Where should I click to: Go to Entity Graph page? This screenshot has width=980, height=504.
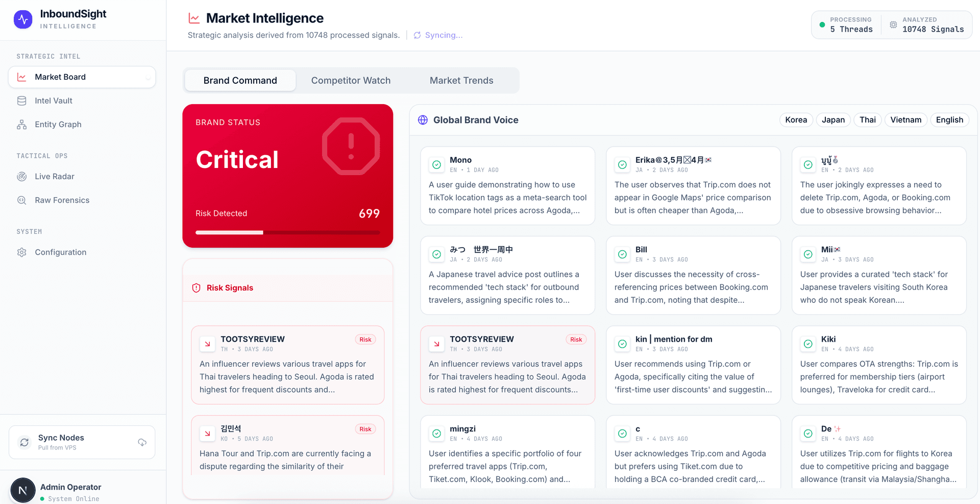pyautogui.click(x=82, y=125)
